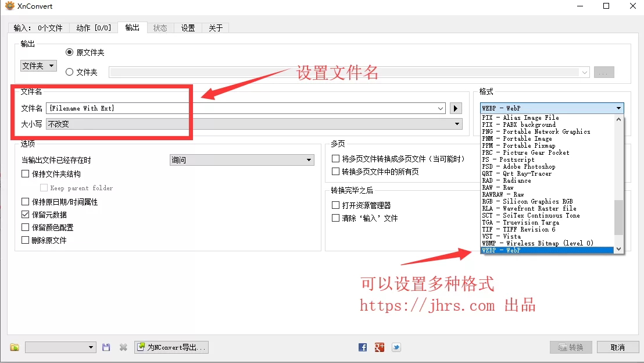Select TGA - Truevision Targa format

548,222
